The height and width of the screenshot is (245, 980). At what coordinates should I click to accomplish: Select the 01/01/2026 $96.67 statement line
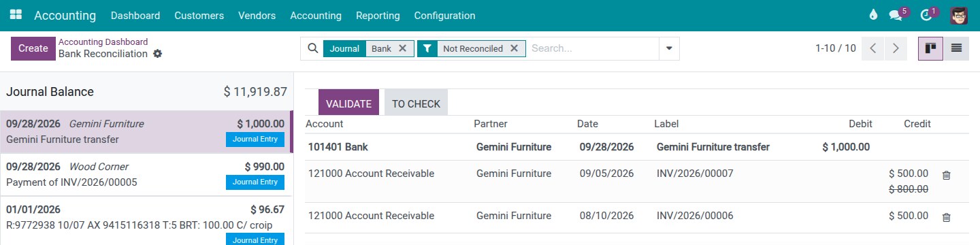146,221
